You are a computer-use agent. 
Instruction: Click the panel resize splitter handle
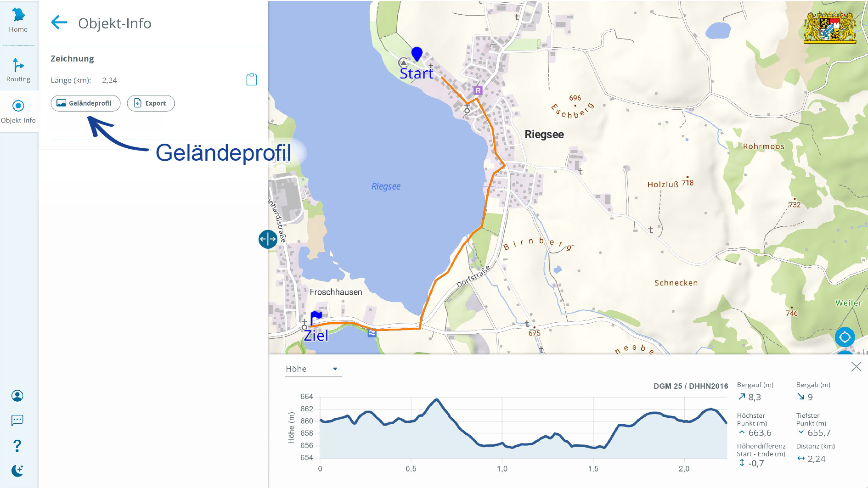(x=268, y=239)
